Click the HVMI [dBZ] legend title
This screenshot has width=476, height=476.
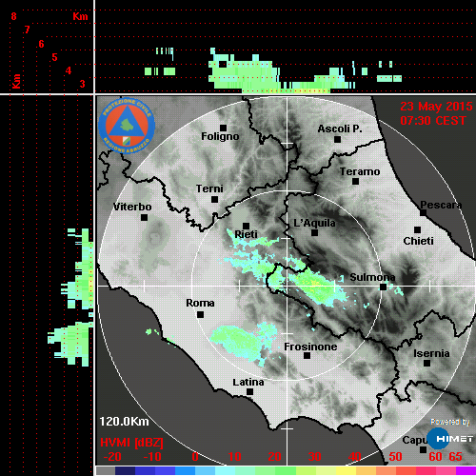(x=131, y=443)
